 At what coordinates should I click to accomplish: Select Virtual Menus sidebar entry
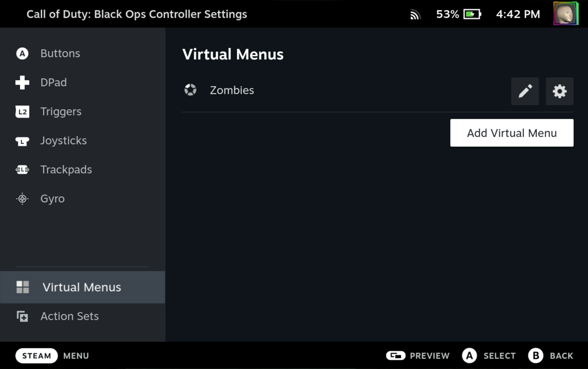[x=82, y=287]
